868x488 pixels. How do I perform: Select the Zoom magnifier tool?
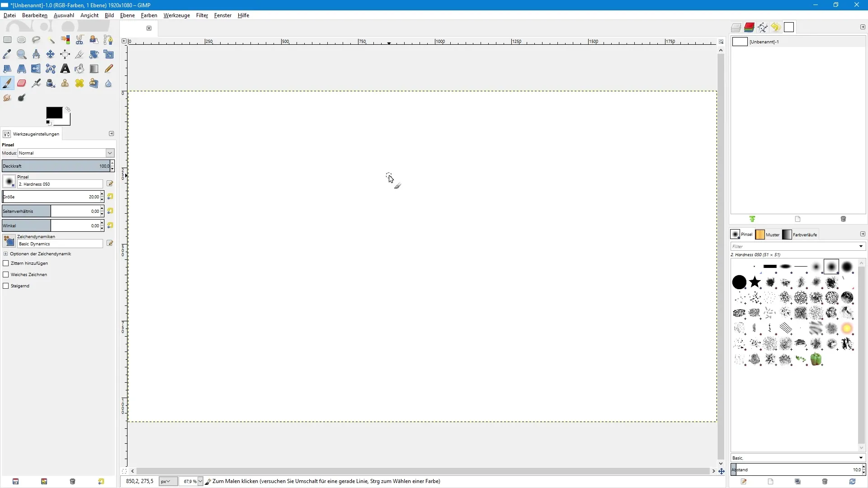pos(22,54)
